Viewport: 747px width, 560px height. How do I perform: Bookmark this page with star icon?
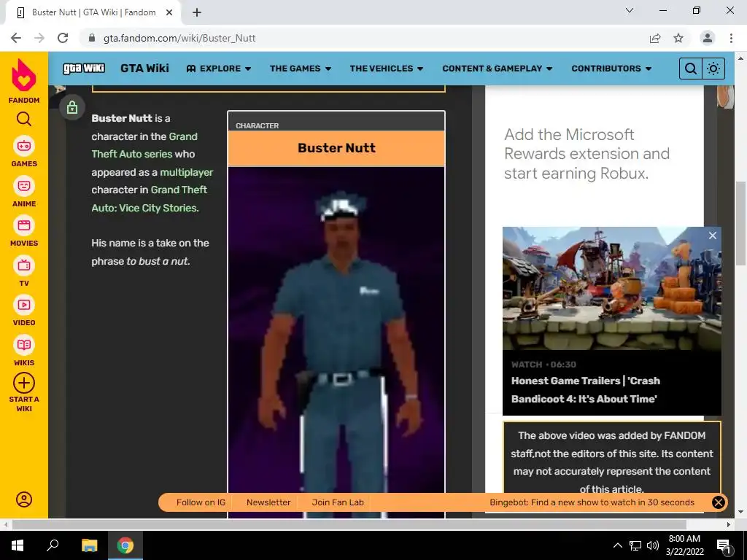678,38
